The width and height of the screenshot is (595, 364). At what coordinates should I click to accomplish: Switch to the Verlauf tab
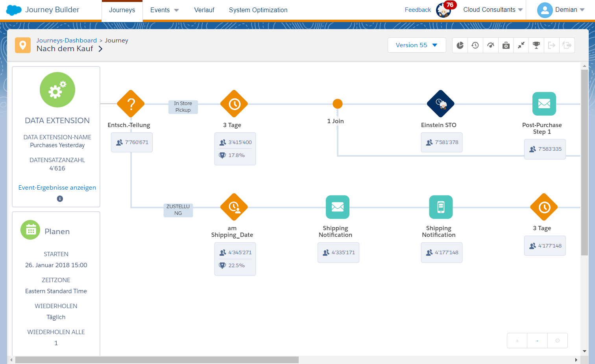click(x=204, y=10)
